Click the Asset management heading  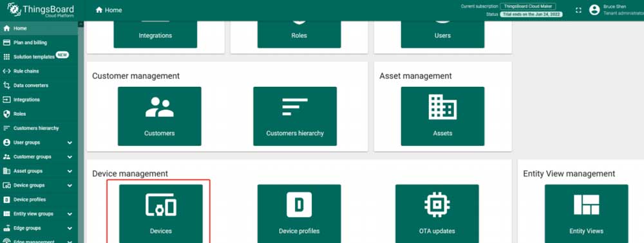415,76
